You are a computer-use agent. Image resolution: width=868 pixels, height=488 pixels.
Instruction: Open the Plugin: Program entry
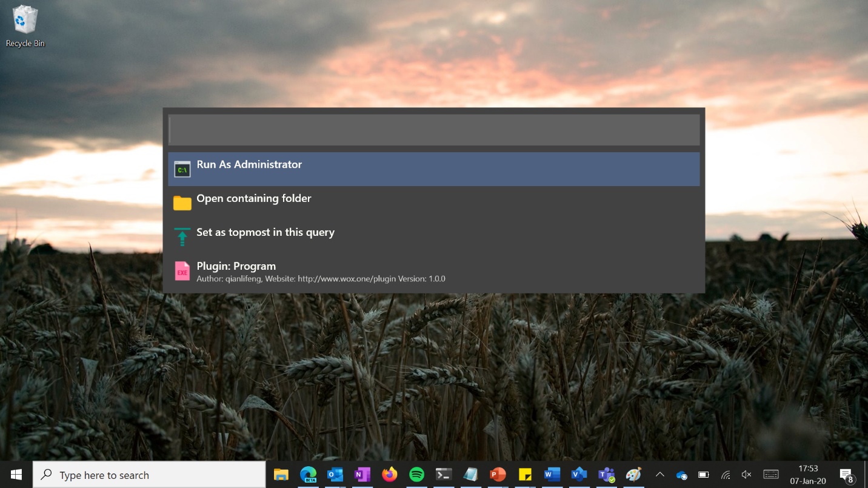434,271
